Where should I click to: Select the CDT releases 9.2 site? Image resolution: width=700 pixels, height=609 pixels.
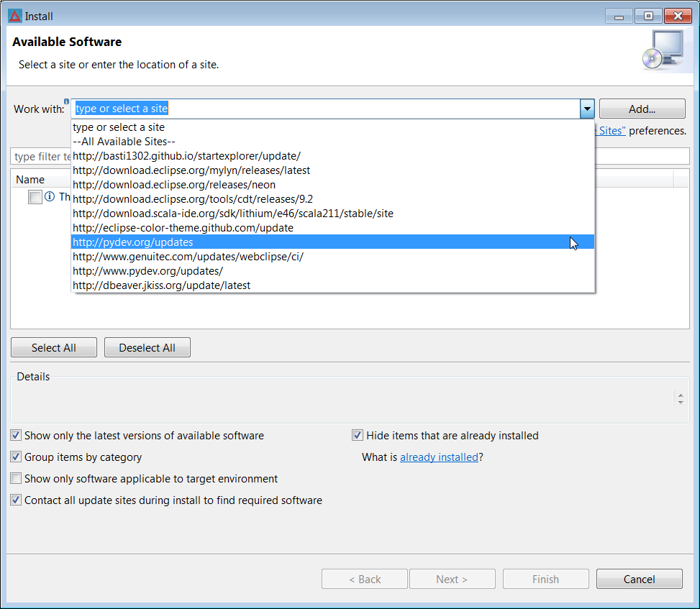[332, 199]
